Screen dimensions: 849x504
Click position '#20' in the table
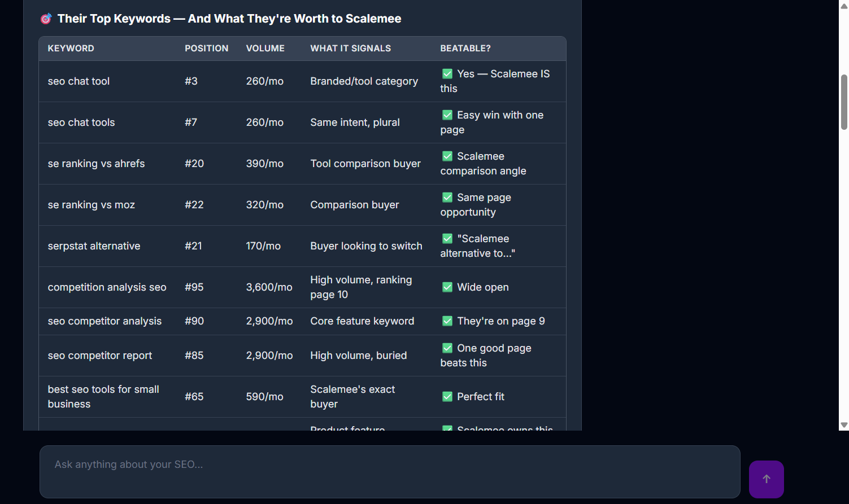pos(194,164)
